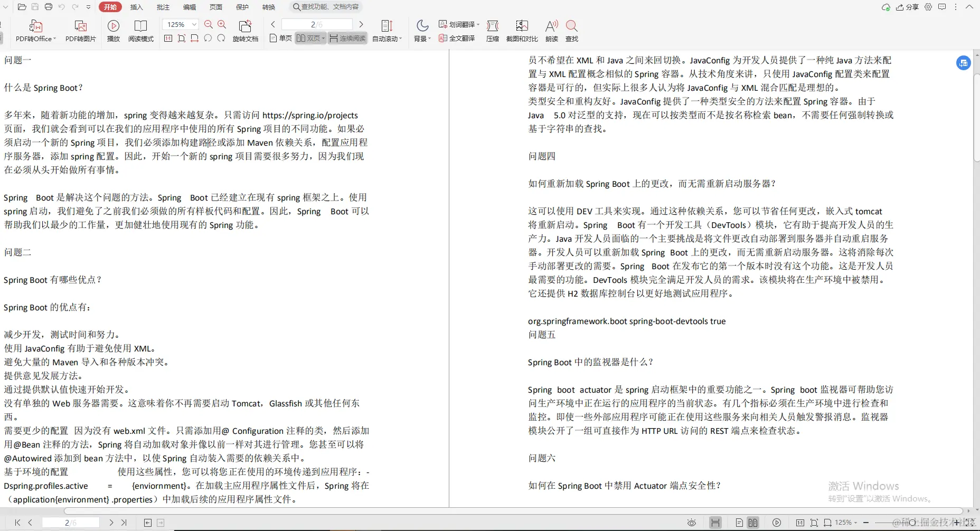This screenshot has height=531, width=980.
Task: Click the fit page icon in ribbon
Action: pos(182,38)
